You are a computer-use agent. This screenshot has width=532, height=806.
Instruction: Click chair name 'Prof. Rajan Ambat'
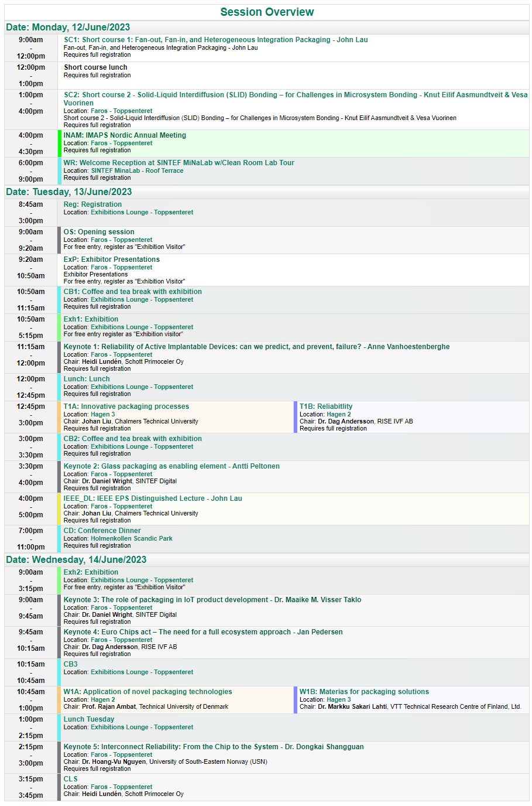pos(109,706)
